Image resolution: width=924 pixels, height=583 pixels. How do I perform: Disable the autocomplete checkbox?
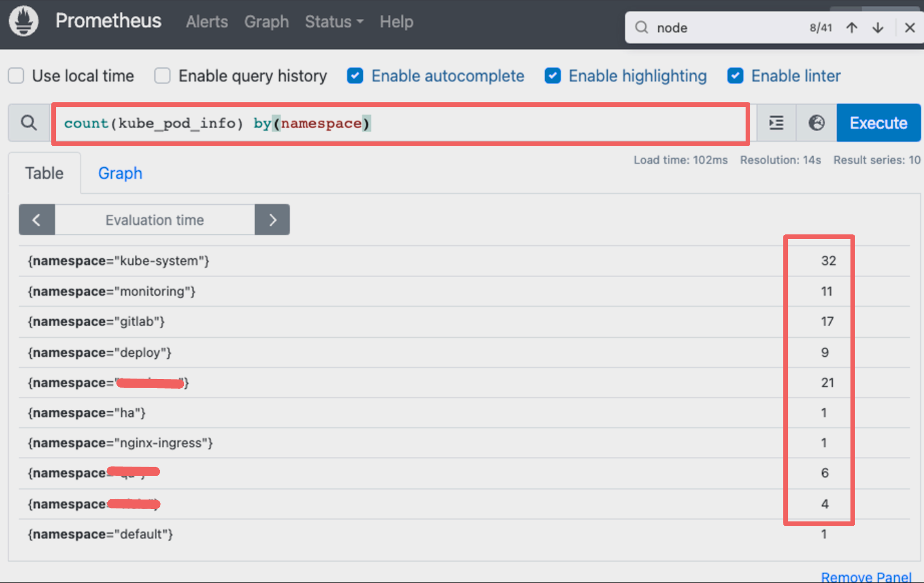[x=355, y=76]
